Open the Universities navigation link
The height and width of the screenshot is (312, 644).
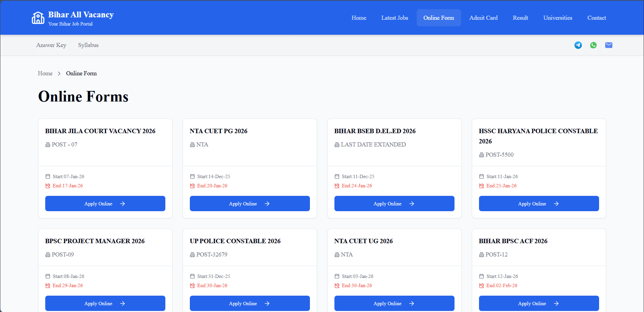point(558,18)
